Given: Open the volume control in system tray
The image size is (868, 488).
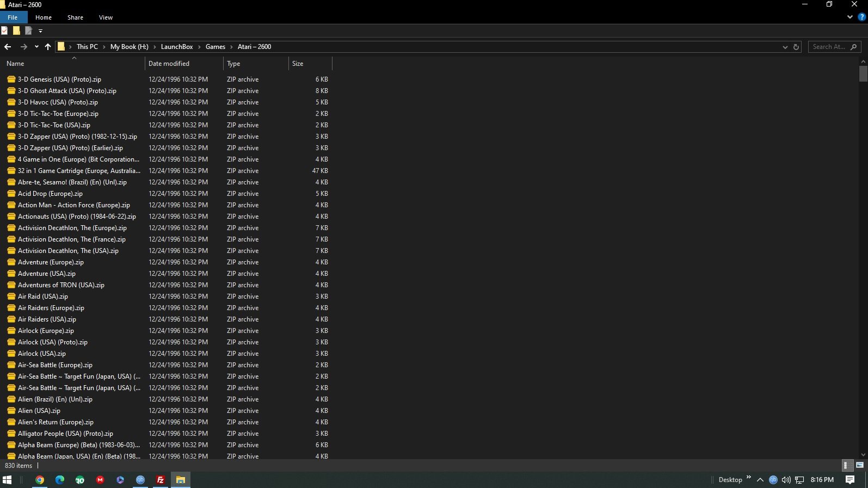Looking at the screenshot, I should (786, 480).
